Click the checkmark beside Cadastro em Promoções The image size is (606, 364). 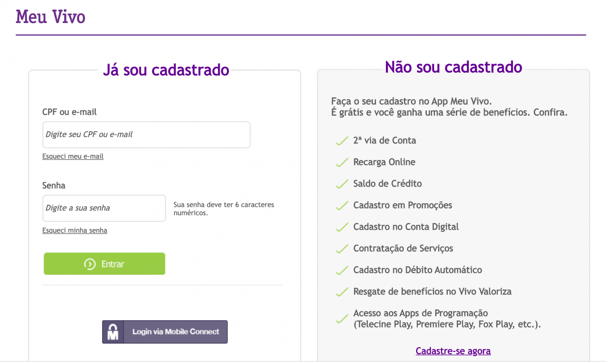coord(342,206)
